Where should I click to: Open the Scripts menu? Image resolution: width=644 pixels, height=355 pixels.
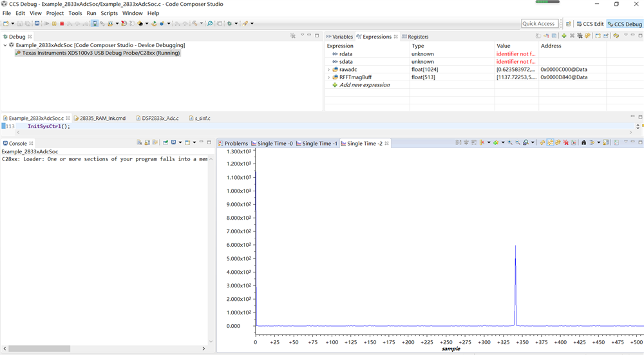click(x=109, y=13)
